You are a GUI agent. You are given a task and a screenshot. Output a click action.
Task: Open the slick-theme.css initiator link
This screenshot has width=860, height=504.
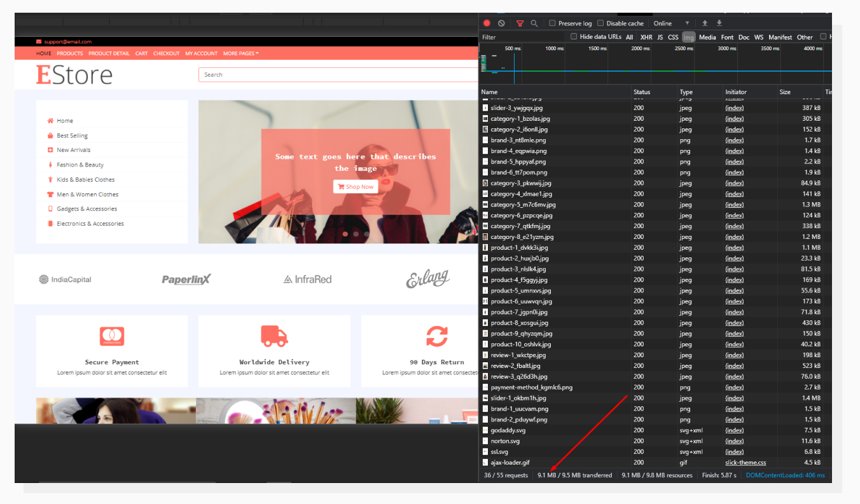(x=745, y=462)
